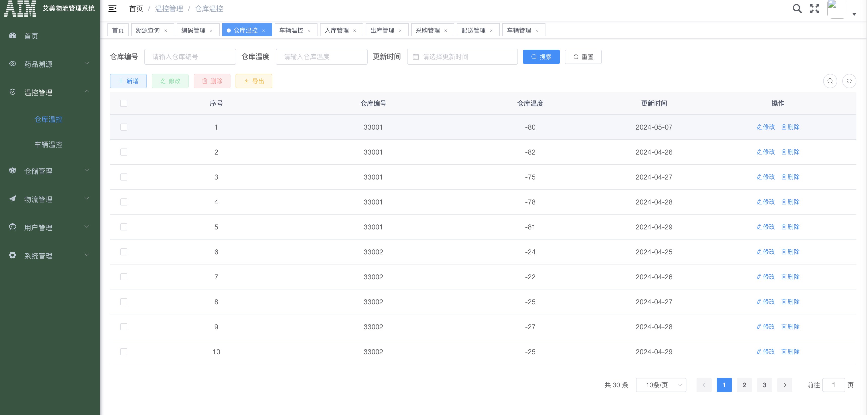868x415 pixels.
Task: Refresh the table with the round refresh icon
Action: coord(849,81)
